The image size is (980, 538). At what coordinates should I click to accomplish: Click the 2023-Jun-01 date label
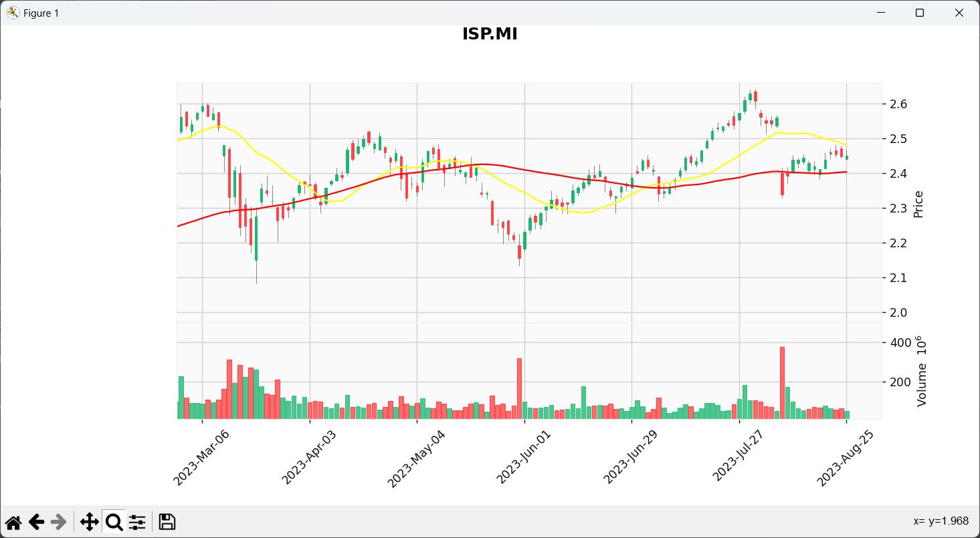click(523, 457)
